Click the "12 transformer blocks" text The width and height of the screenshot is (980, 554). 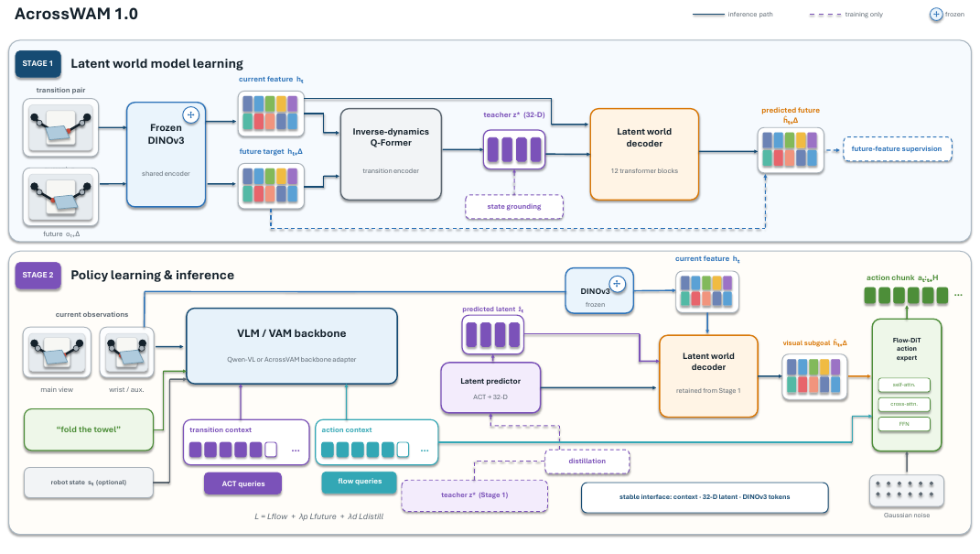click(x=644, y=170)
